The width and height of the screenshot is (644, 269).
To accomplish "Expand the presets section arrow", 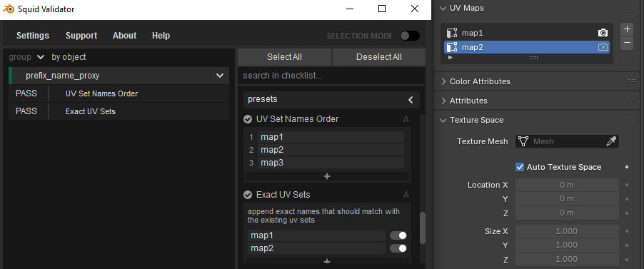I will coord(411,99).
